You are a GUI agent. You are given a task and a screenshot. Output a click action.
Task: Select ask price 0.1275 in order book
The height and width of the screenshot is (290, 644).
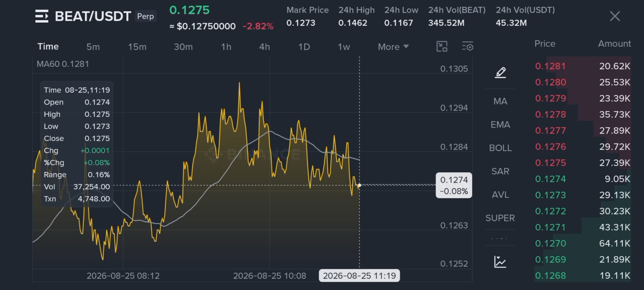coord(550,163)
